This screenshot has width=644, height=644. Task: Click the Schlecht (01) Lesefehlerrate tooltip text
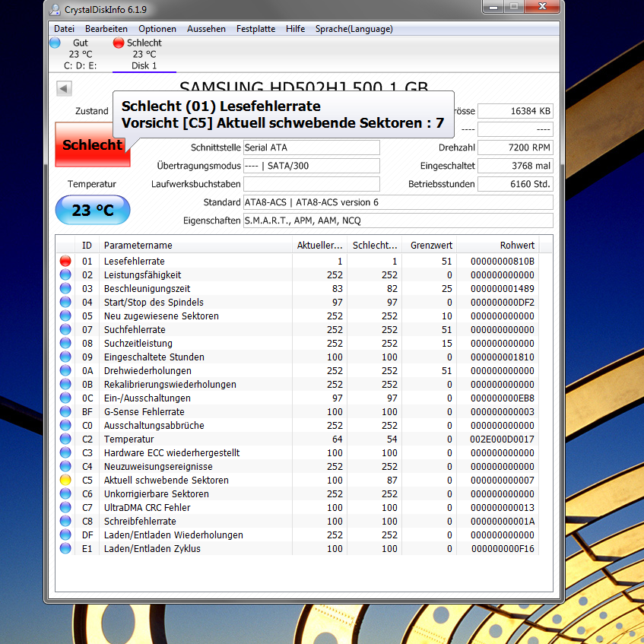pyautogui.click(x=221, y=106)
